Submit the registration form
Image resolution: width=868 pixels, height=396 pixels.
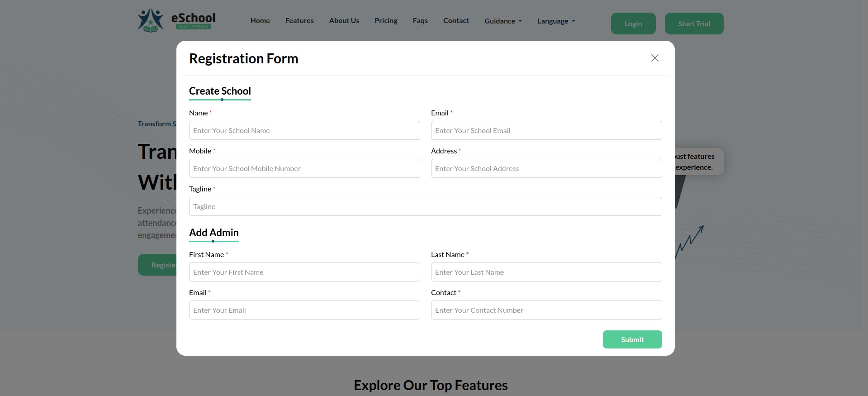[632, 339]
